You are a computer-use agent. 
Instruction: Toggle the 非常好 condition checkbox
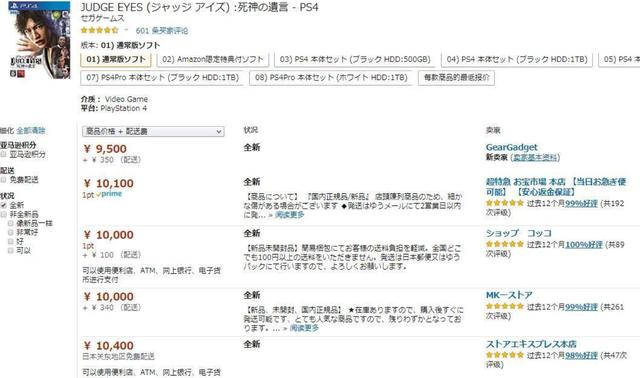(x=11, y=232)
